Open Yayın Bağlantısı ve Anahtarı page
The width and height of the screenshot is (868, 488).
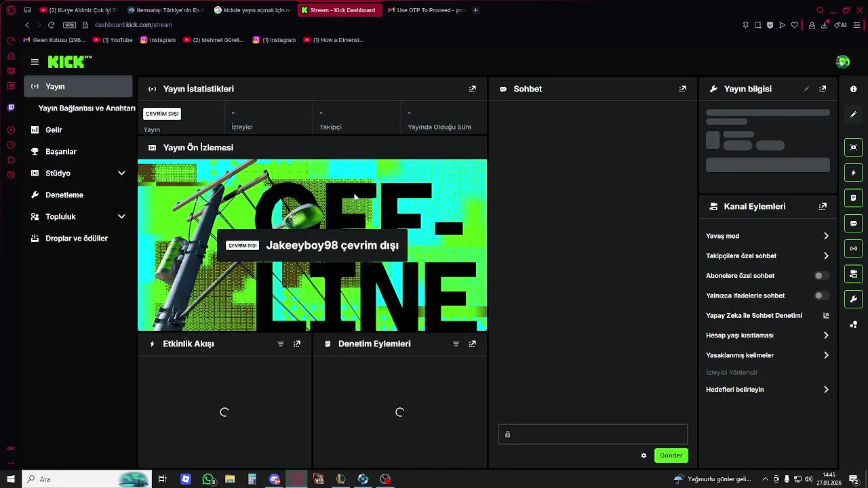coord(86,108)
